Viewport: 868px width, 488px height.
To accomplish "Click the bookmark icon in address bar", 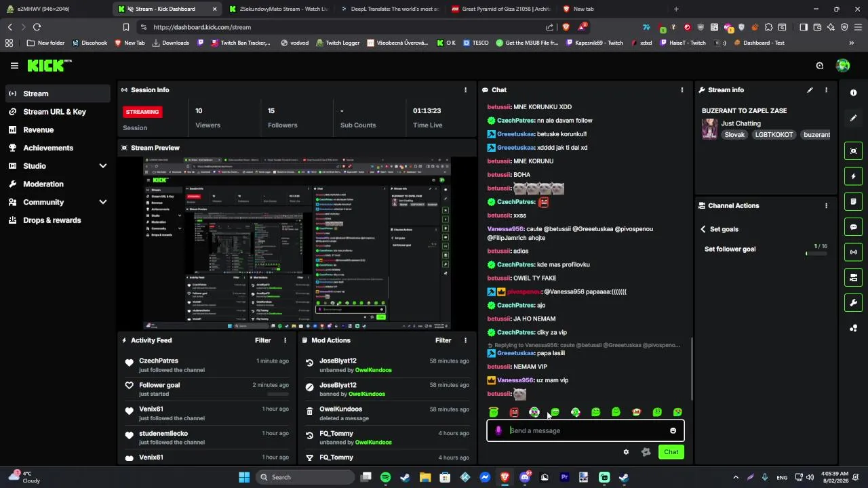I will click(x=125, y=27).
